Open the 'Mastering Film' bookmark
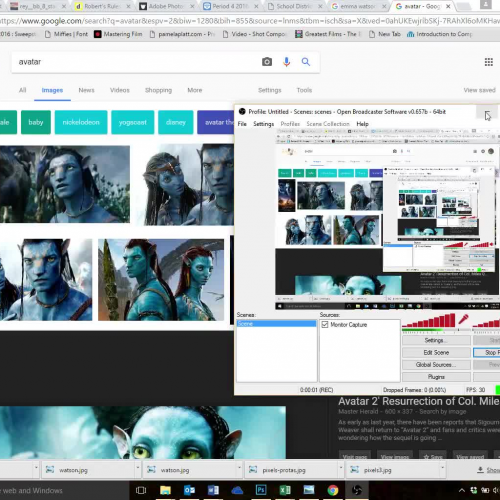 pos(118,34)
